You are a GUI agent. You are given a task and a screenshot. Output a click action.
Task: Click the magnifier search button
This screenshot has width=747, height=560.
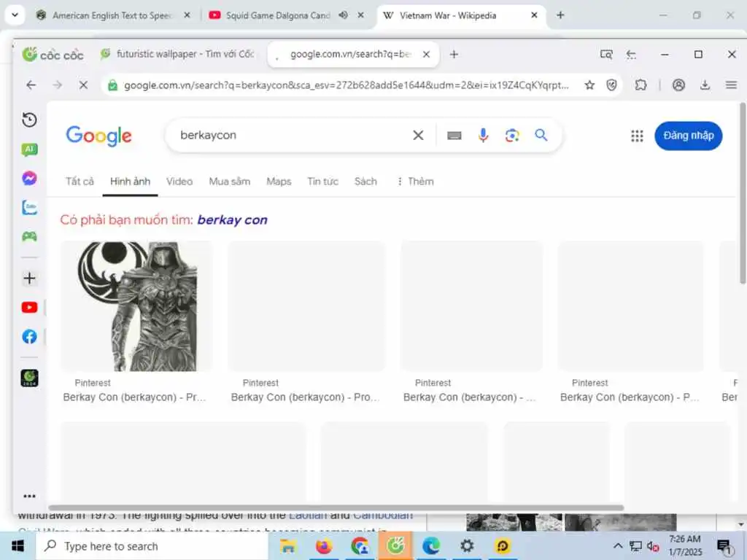pos(541,135)
